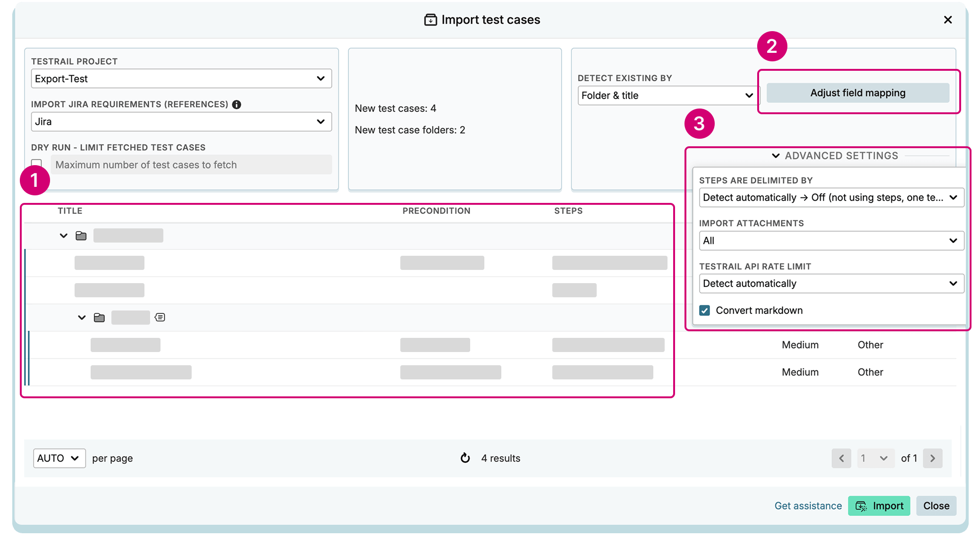The height and width of the screenshot is (537, 980).
Task: Click the info icon beside Import Jira Requirements
Action: tap(237, 104)
